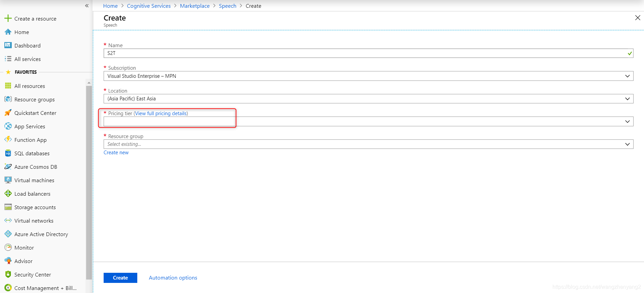The height and width of the screenshot is (293, 644).
Task: Go to Cognitive Services breadcrumb
Action: (x=149, y=6)
